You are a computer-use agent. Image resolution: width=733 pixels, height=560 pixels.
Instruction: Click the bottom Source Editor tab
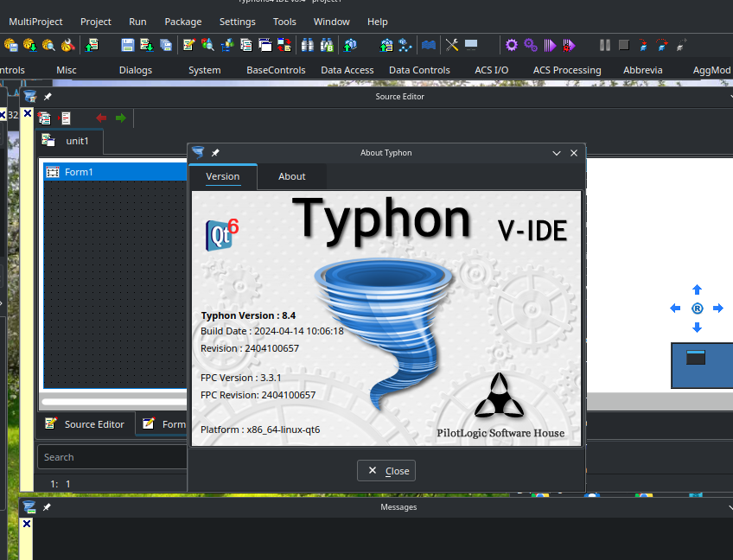86,424
